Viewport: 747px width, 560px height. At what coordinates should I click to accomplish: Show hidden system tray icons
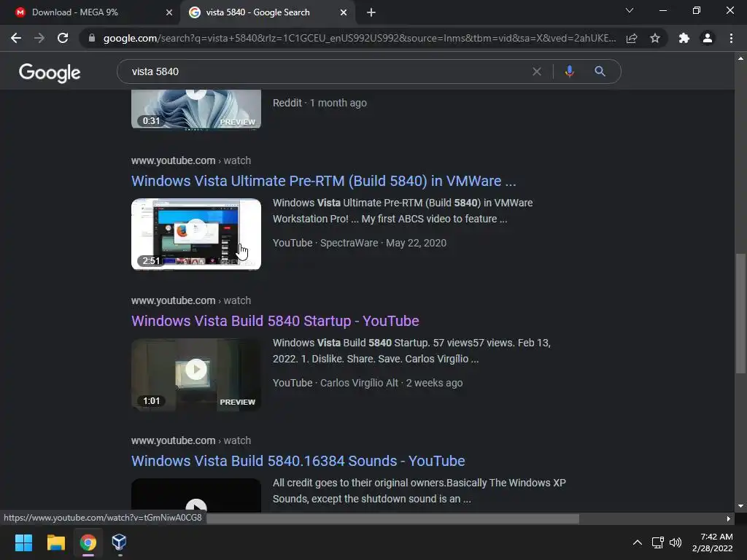coord(637,542)
